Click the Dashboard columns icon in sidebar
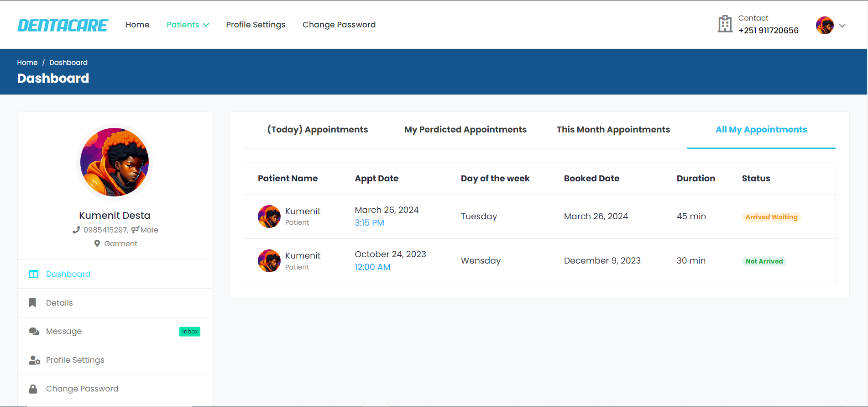 tap(33, 274)
